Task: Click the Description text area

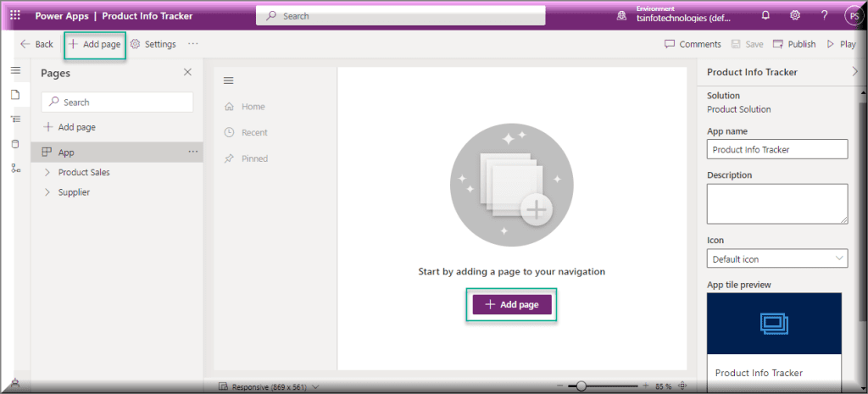Action: [777, 204]
